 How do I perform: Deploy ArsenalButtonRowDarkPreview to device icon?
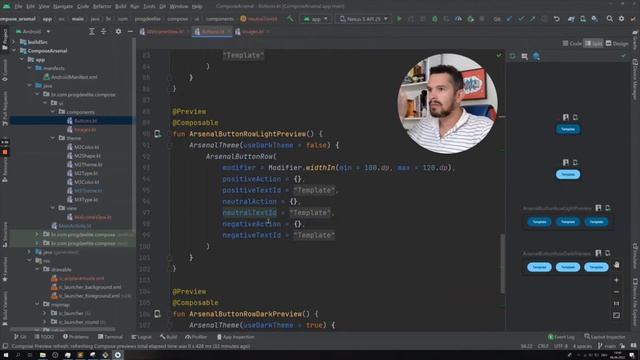pyautogui.click(x=608, y=253)
